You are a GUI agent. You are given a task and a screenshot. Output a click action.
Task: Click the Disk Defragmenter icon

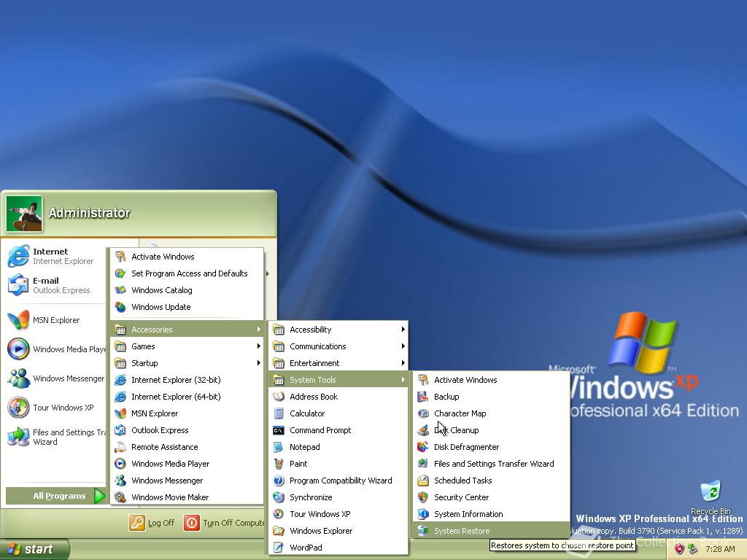point(422,447)
